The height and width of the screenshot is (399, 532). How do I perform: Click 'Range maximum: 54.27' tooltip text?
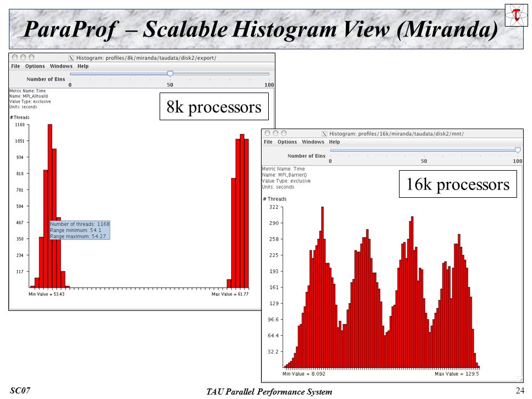click(x=78, y=237)
